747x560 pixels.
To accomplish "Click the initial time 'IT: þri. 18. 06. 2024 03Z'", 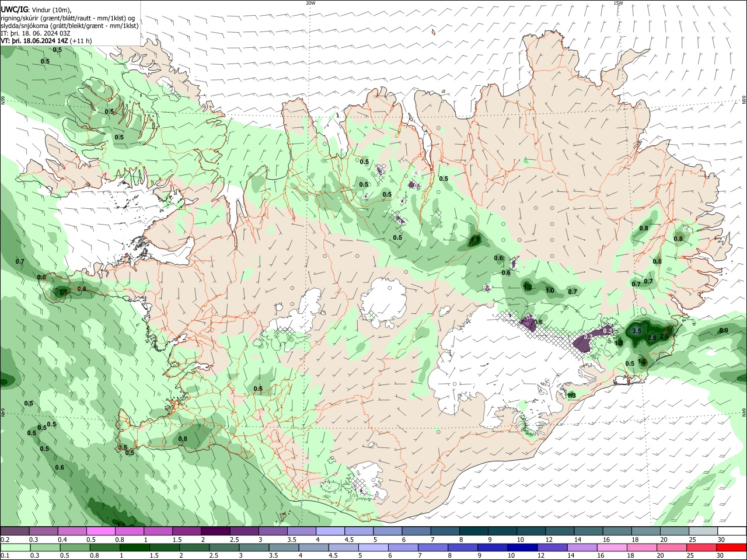I will pyautogui.click(x=36, y=33).
